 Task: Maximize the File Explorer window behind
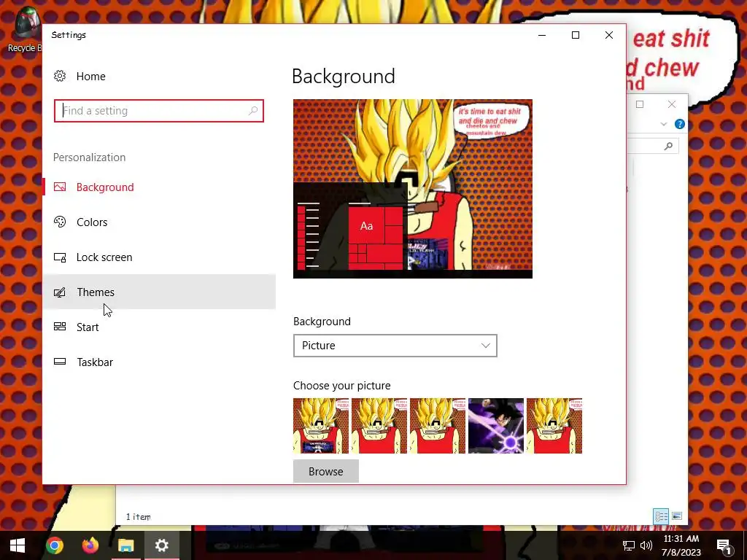click(x=640, y=104)
